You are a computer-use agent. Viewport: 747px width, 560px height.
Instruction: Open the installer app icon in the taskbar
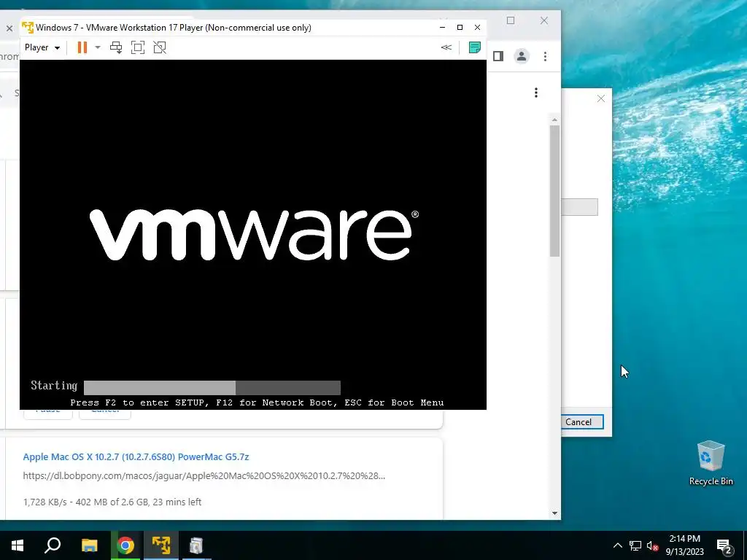[196, 545]
